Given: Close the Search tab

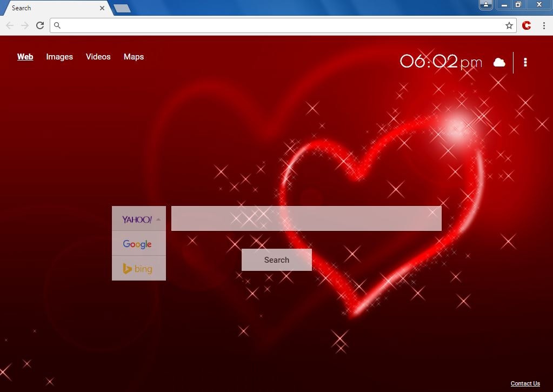Looking at the screenshot, I should point(102,8).
